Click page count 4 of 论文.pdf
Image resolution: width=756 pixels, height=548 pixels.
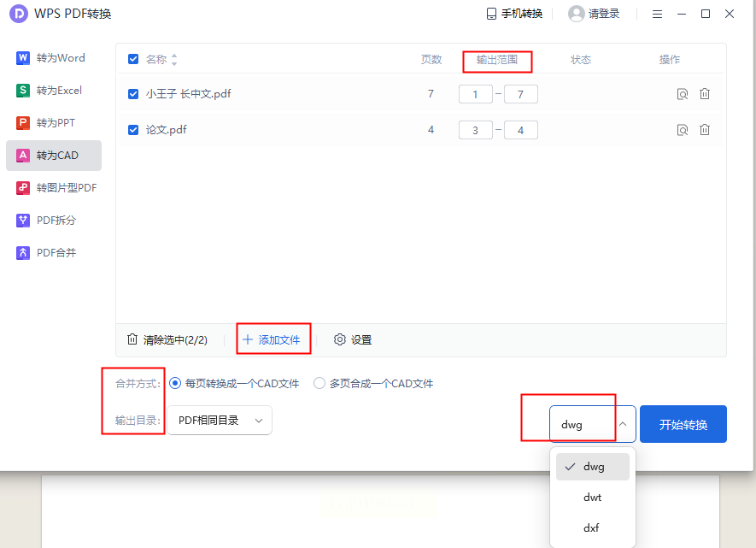431,130
